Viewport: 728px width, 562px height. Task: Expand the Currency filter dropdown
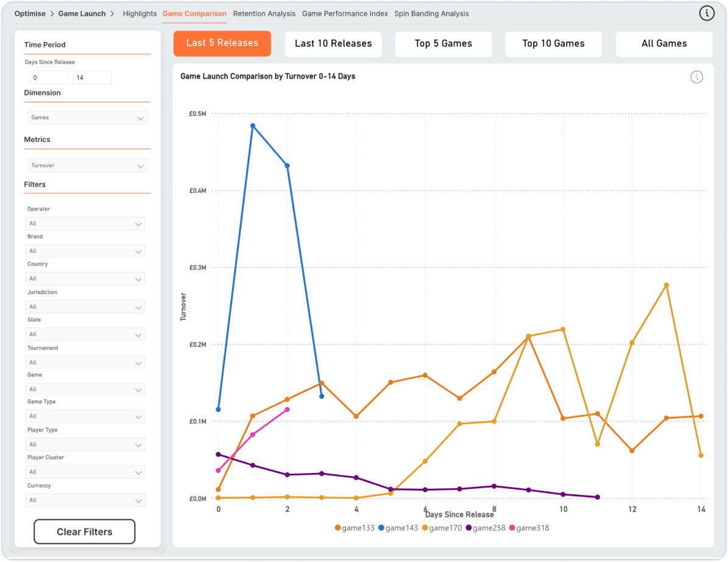pyautogui.click(x=85, y=500)
